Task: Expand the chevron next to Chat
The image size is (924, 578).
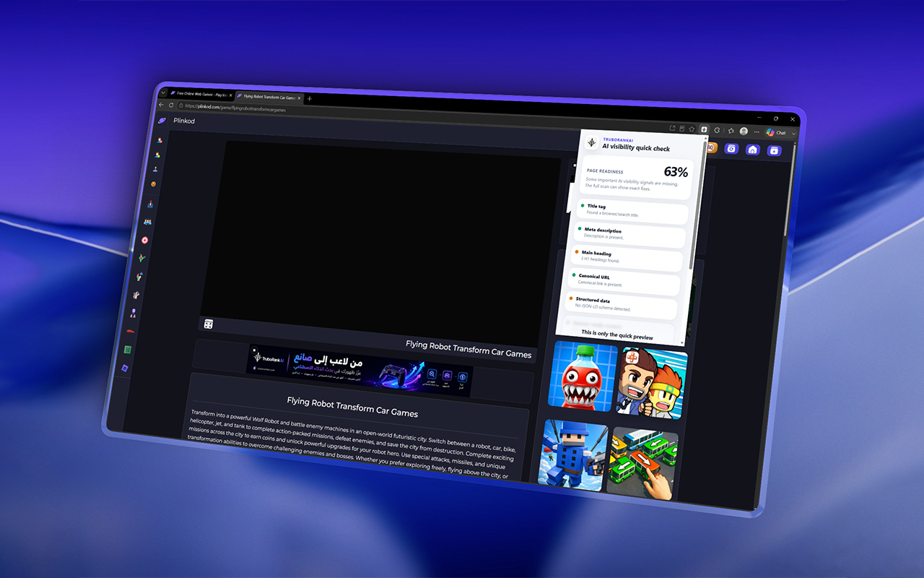Action: [x=793, y=134]
